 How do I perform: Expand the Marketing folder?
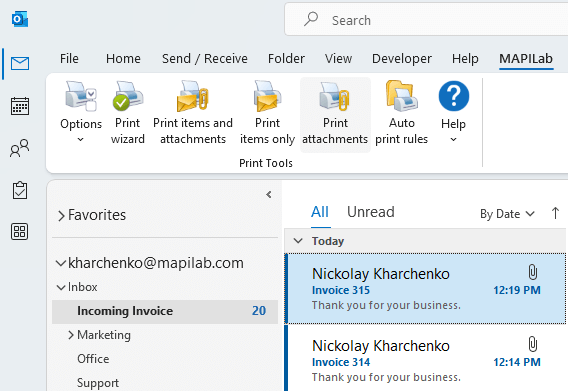coord(71,335)
